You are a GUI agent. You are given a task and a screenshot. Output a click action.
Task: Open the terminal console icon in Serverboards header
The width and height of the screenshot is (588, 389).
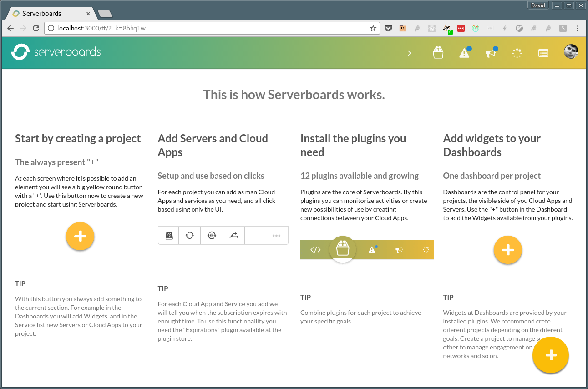coord(412,53)
